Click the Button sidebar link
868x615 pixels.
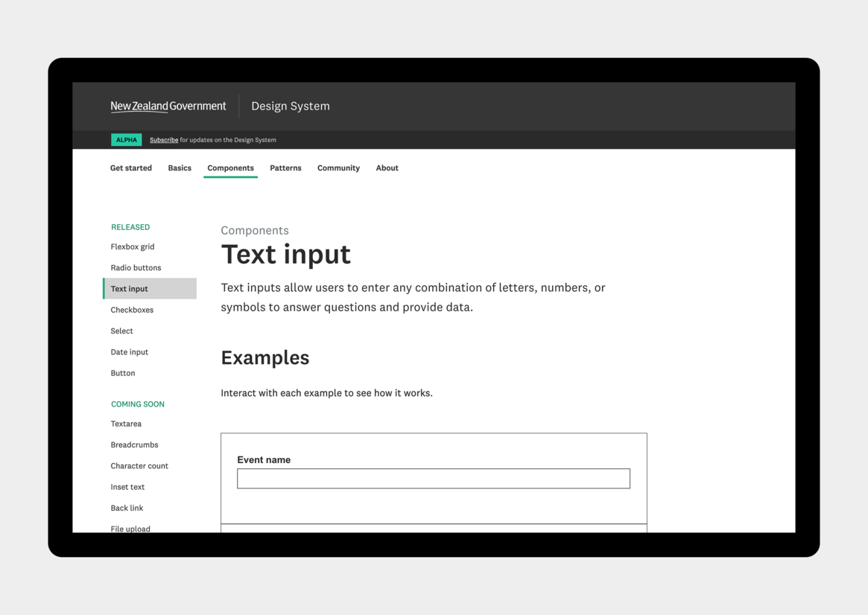tap(123, 373)
